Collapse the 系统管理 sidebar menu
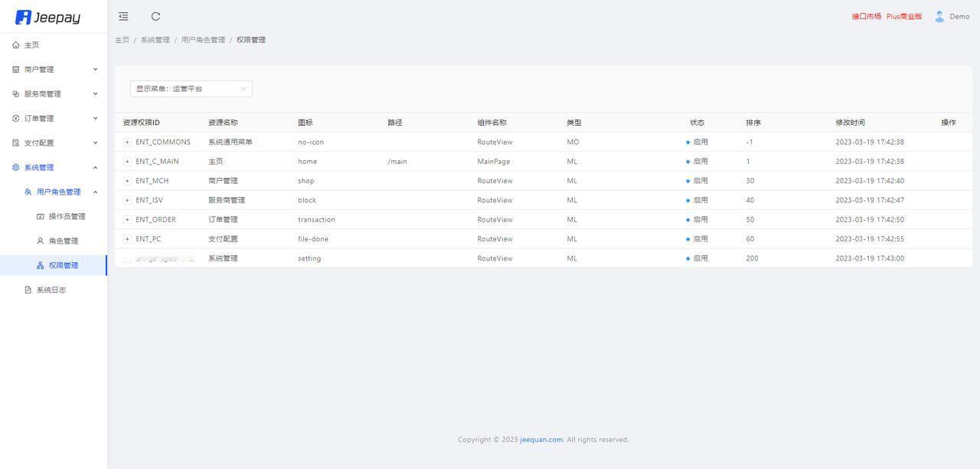The height and width of the screenshot is (469, 980). (54, 168)
